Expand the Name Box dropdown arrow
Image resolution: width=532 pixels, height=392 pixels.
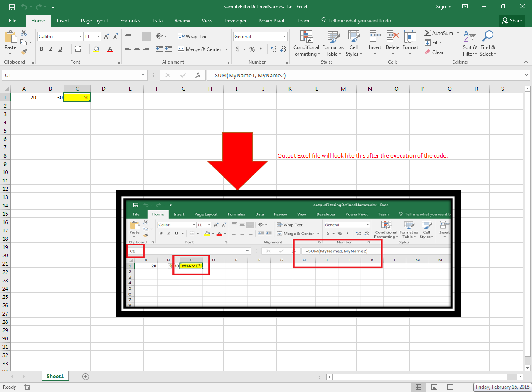(x=143, y=75)
